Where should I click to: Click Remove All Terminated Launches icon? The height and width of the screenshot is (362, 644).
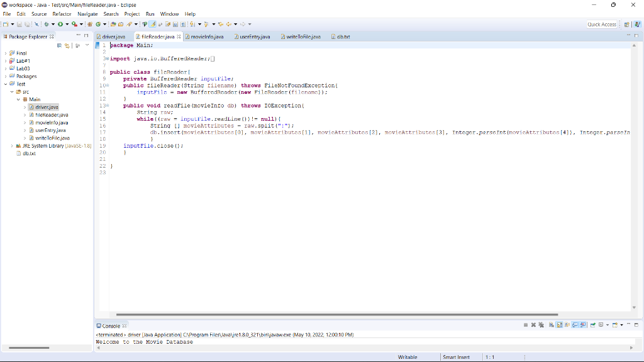(541, 325)
